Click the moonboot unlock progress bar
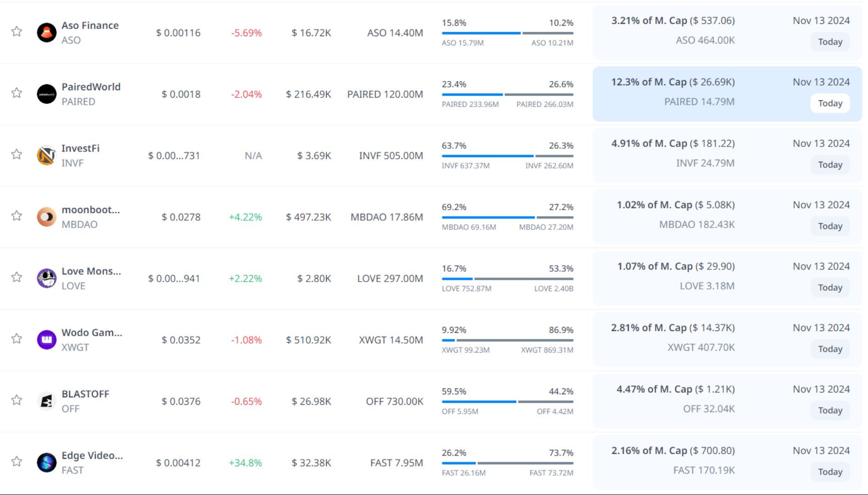Image resolution: width=868 pixels, height=495 pixels. click(507, 217)
